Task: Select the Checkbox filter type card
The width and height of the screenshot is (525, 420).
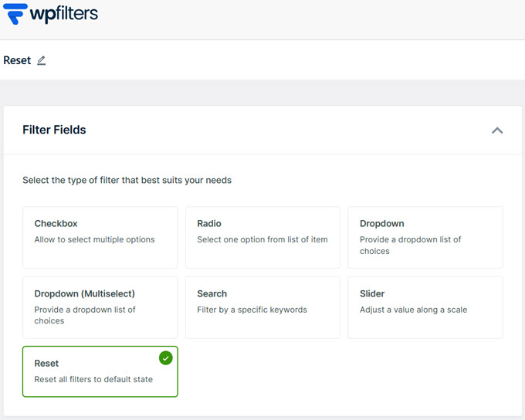Action: (100, 237)
